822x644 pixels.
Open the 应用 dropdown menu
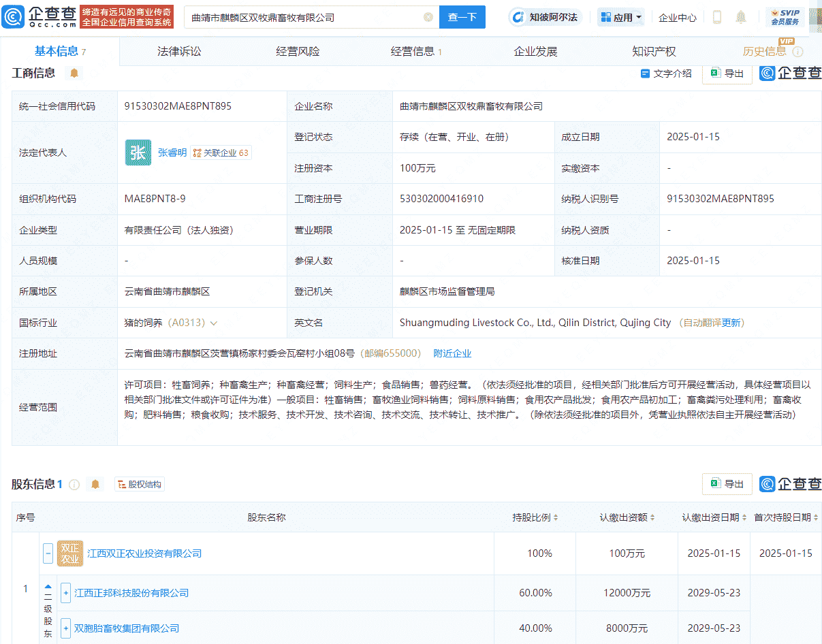(620, 17)
